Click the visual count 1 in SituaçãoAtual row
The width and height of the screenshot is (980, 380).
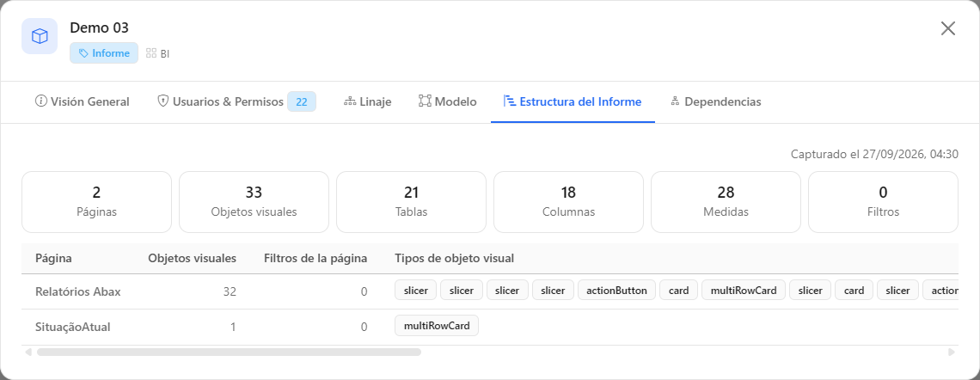pos(233,327)
